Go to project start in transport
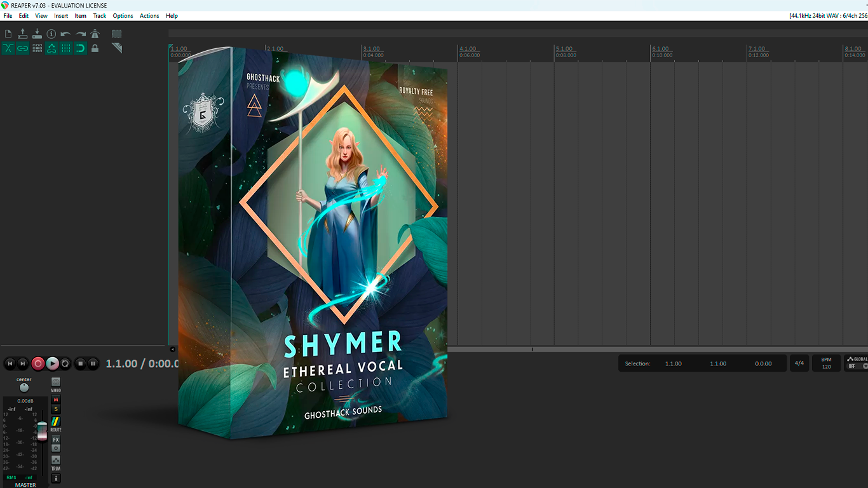Screen dimensions: 868x488 10,363
